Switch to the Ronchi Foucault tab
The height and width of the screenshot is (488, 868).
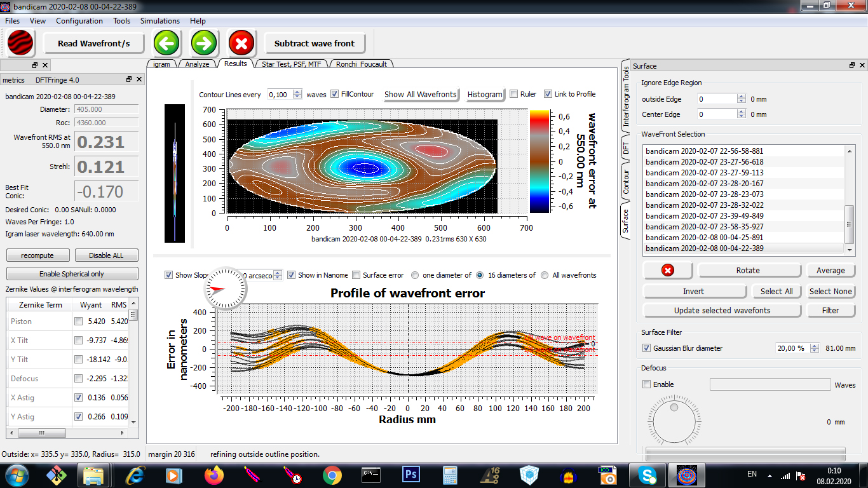coord(362,64)
